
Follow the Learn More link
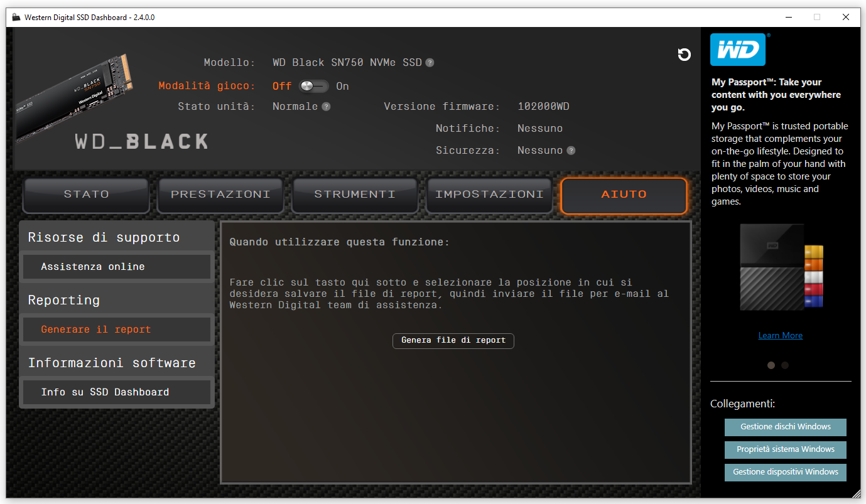[x=781, y=336]
